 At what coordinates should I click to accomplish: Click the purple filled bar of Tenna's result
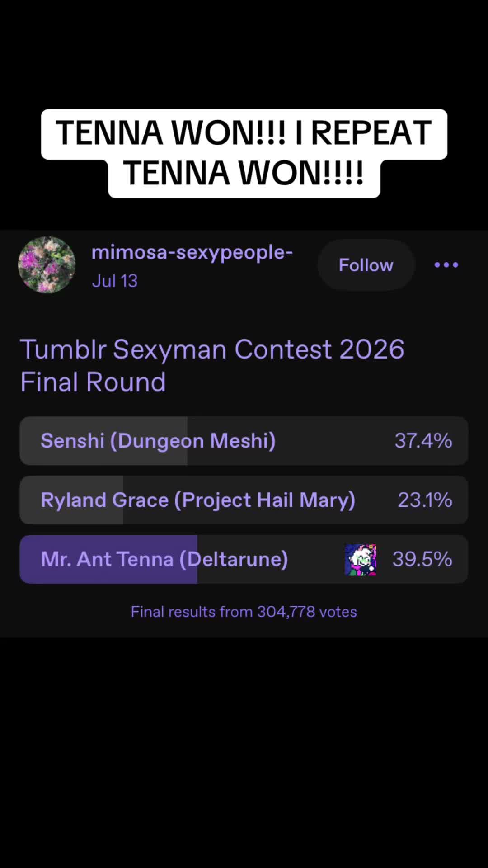tap(108, 559)
